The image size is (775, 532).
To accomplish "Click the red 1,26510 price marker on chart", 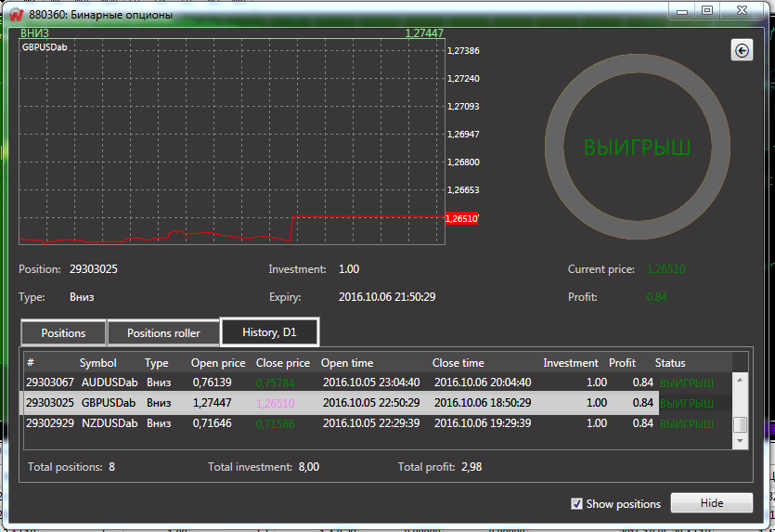I will 461,219.
